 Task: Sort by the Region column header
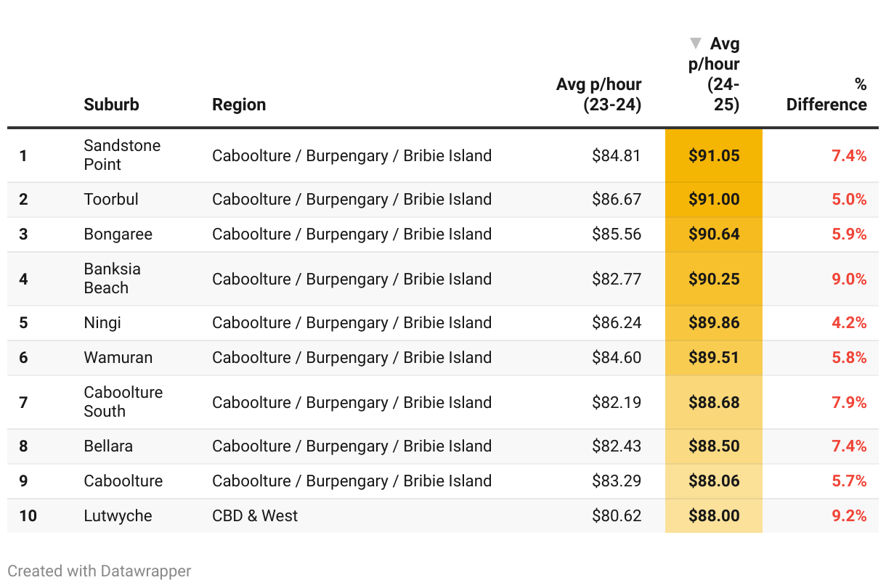(239, 105)
